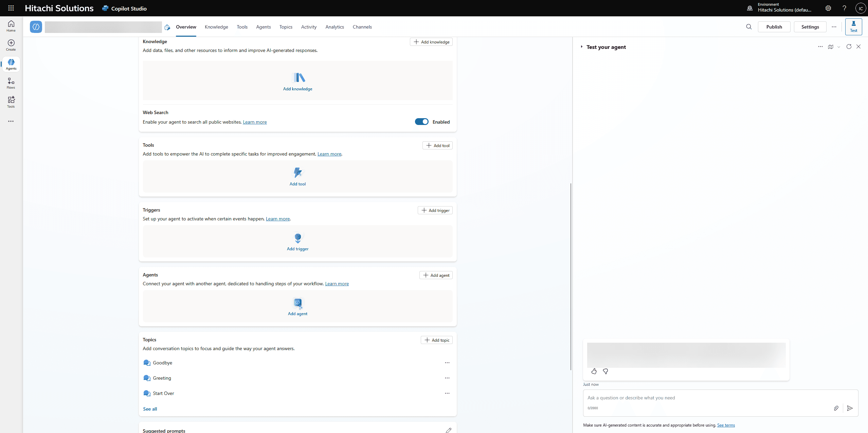Open the IC account avatar
The height and width of the screenshot is (433, 868).
[861, 8]
